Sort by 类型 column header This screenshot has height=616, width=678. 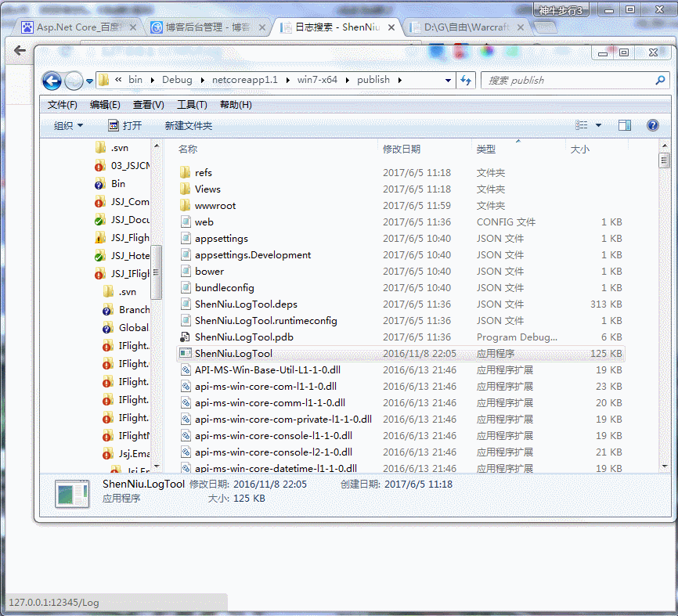[486, 149]
